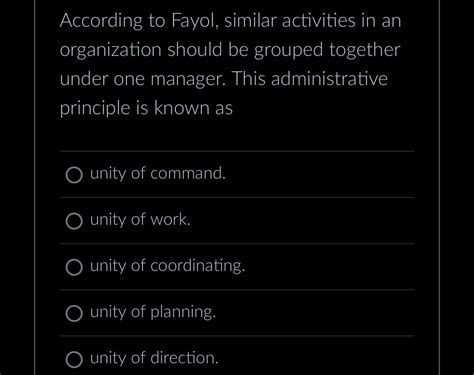This screenshot has height=375, width=474.
Task: Click the 'unity of work.' answer text
Action: click(x=140, y=219)
